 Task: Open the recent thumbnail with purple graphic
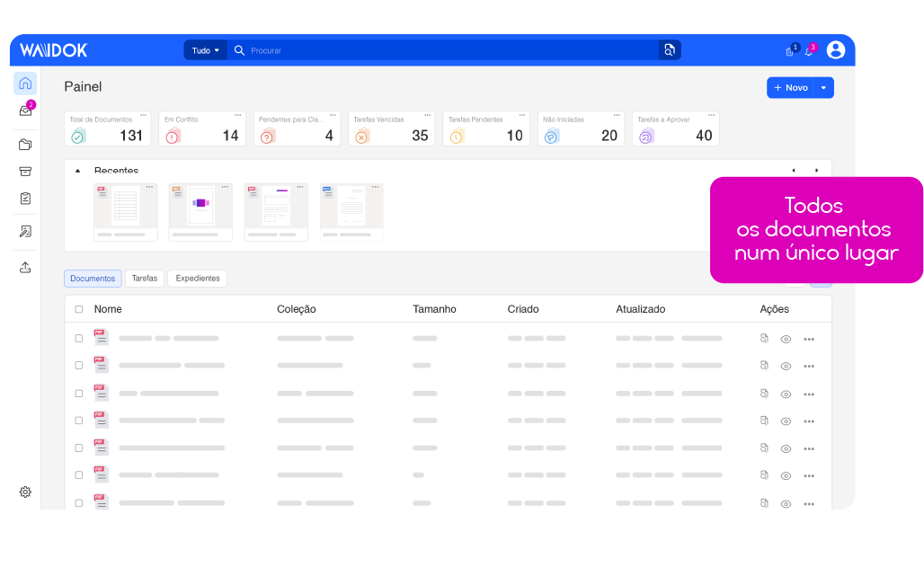(201, 212)
